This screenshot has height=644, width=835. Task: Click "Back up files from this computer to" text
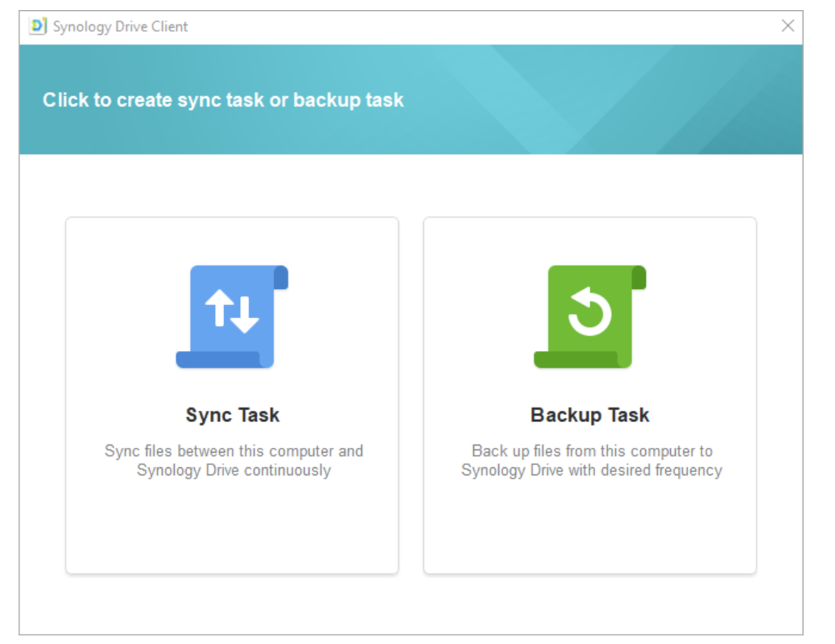coord(592,451)
